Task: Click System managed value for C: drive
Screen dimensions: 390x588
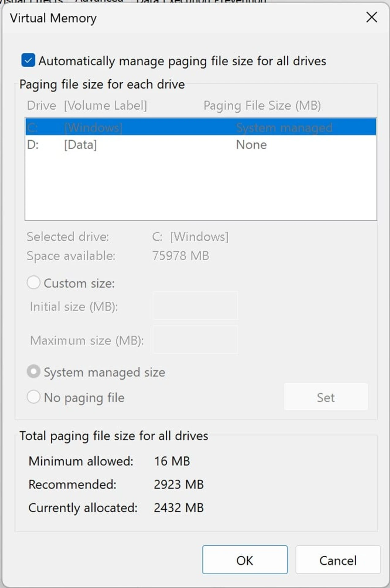Action: pyautogui.click(x=284, y=127)
